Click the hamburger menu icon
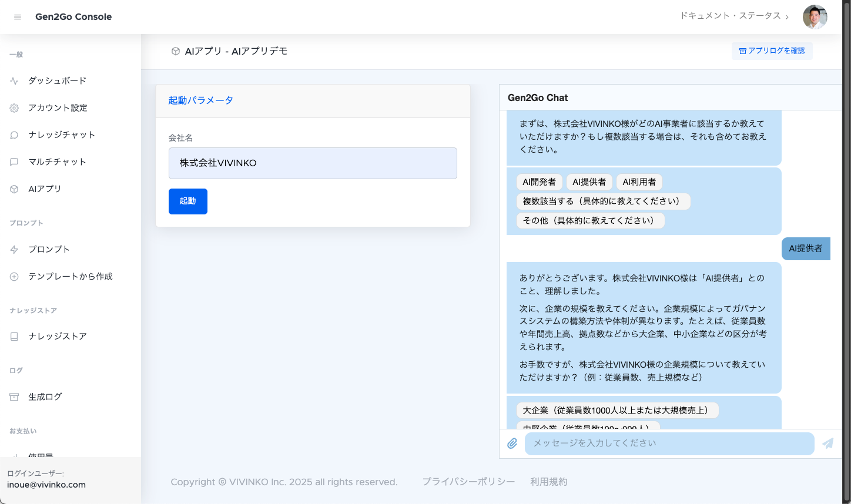The height and width of the screenshot is (504, 851). (18, 17)
